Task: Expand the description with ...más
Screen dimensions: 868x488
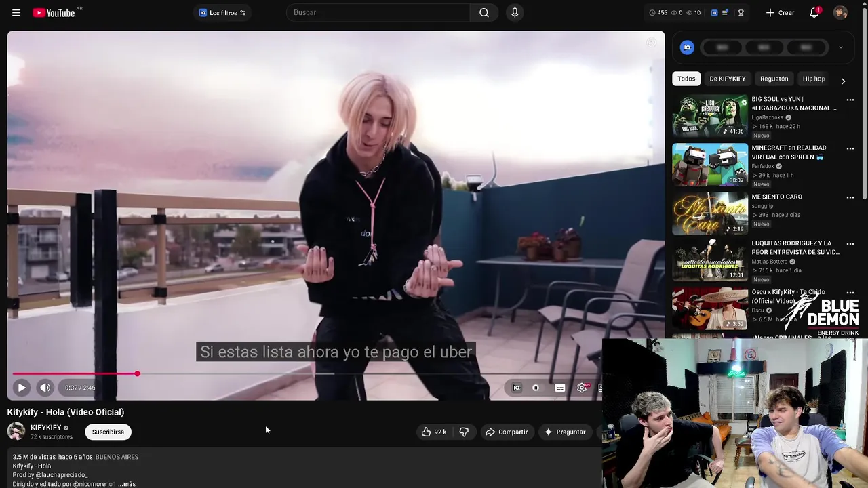Action: 127,484
